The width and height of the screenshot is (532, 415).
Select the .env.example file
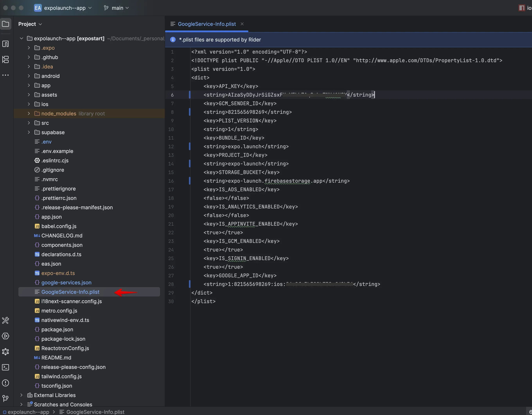(57, 151)
